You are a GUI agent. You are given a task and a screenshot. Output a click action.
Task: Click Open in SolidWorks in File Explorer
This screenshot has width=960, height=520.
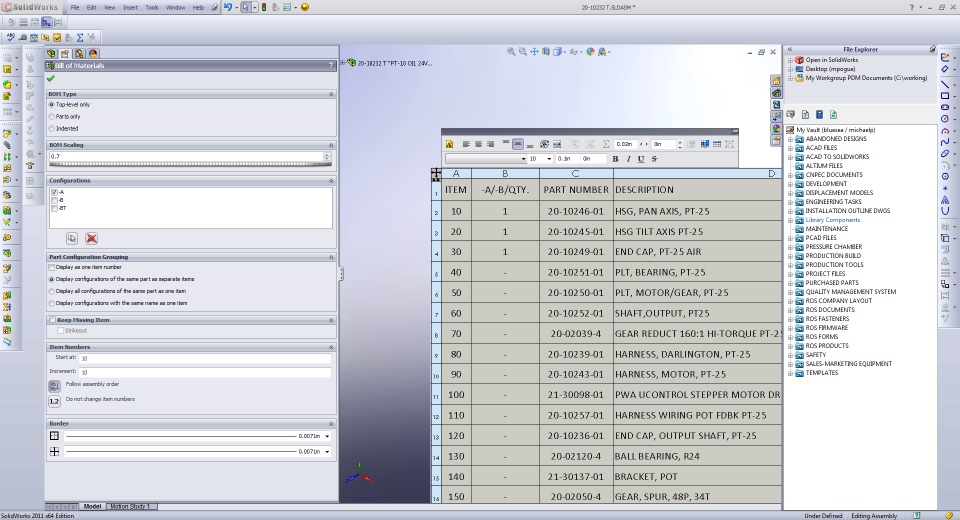(831, 60)
